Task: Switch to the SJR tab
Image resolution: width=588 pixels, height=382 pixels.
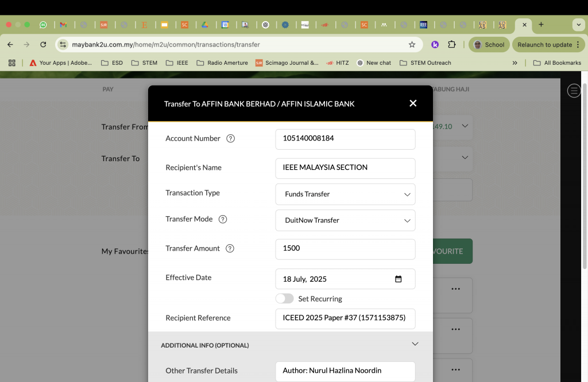Action: pos(104,25)
